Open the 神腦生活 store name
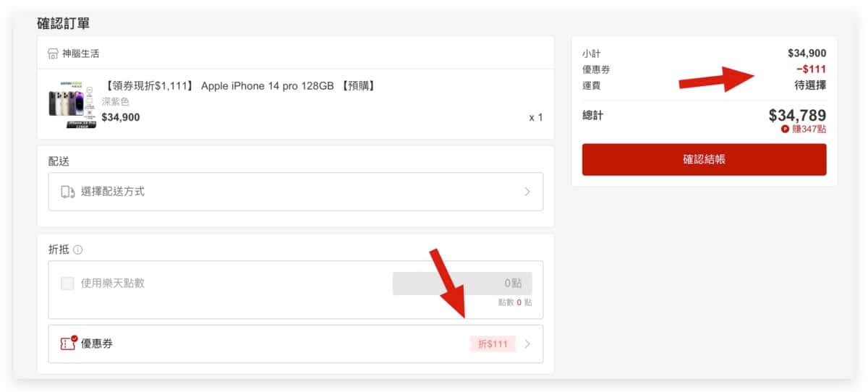The height and width of the screenshot is (392, 868). point(80,54)
